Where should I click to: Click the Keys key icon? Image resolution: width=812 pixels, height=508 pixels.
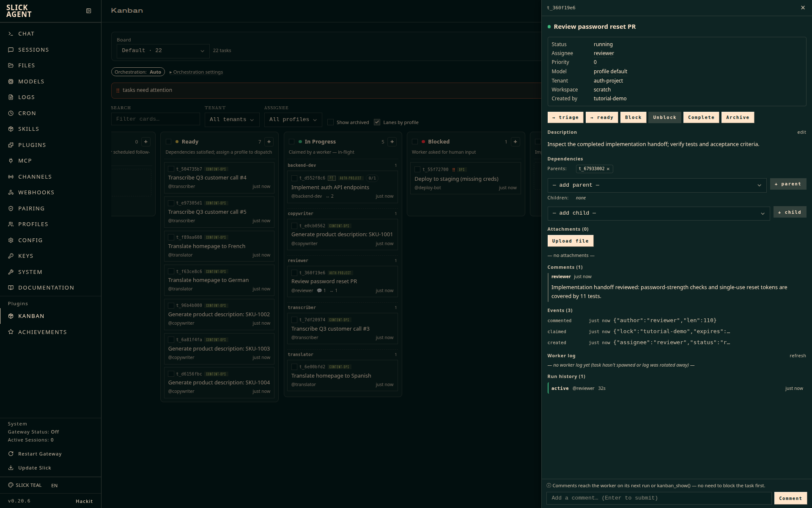(x=11, y=256)
